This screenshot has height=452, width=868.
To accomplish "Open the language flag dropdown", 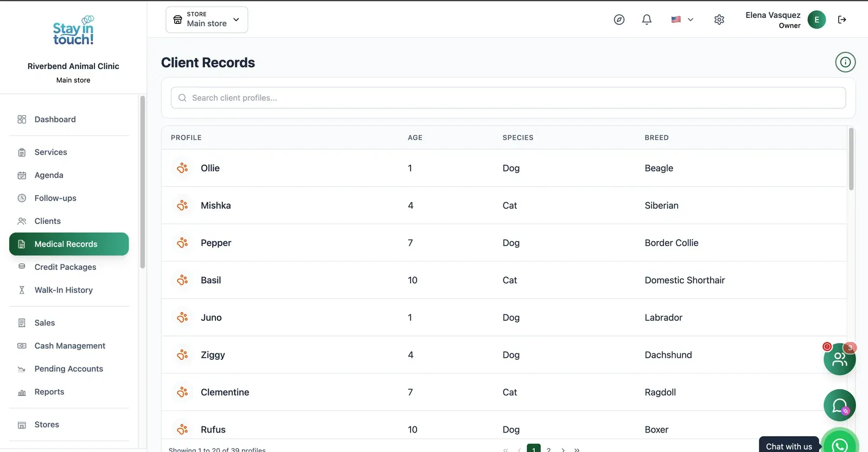I will click(682, 20).
